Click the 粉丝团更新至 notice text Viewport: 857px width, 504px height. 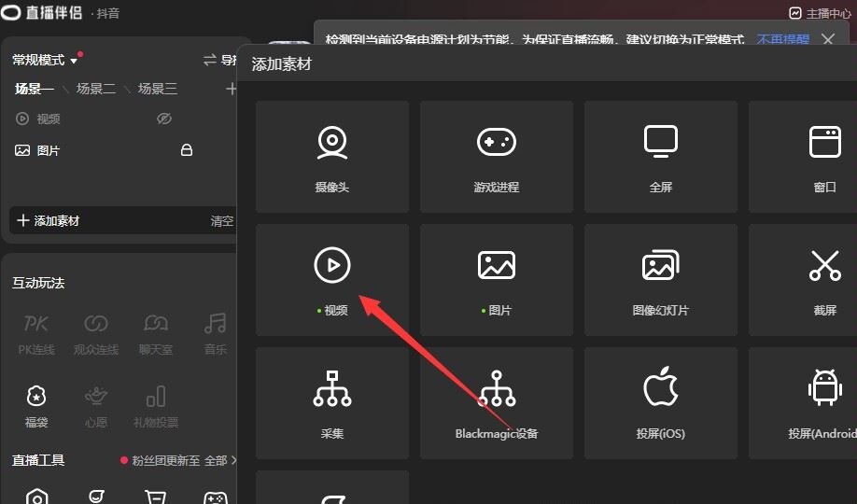click(x=165, y=460)
